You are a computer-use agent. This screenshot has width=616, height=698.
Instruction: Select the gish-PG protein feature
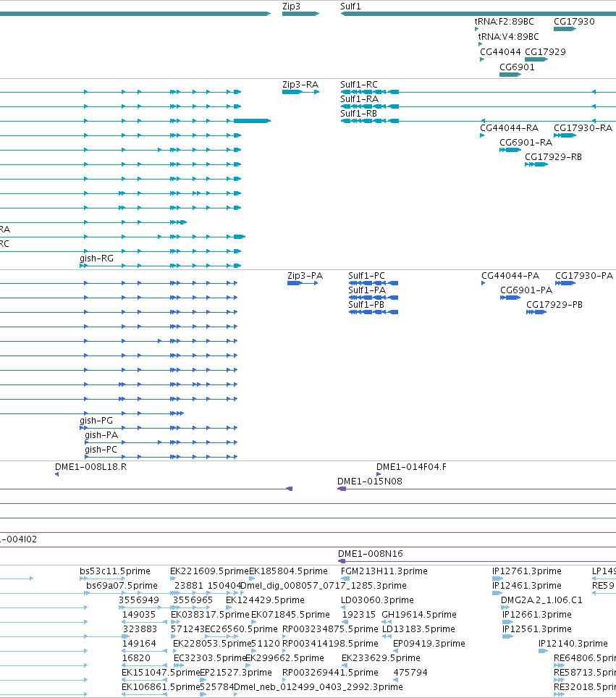pos(159,428)
